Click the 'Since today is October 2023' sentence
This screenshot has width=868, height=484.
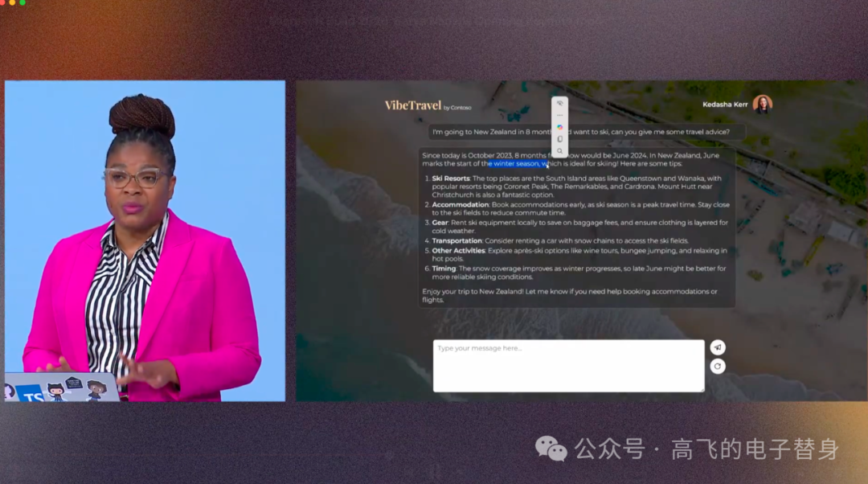click(x=467, y=156)
